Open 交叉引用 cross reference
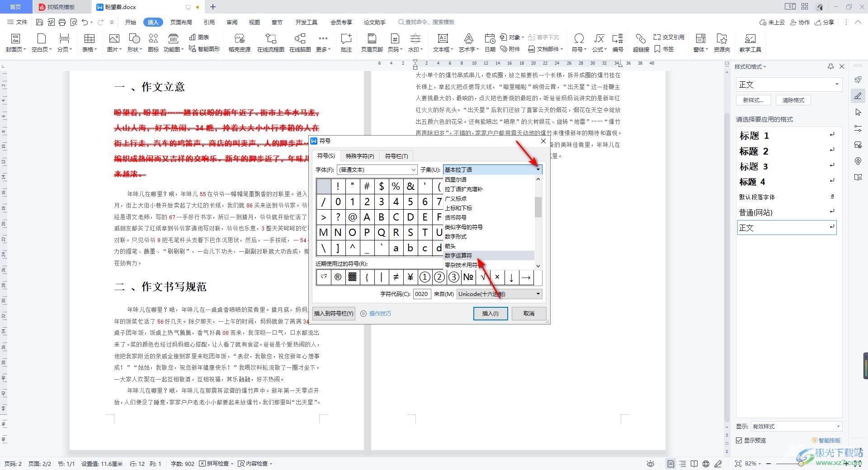The width and height of the screenshot is (868, 470). tap(669, 37)
